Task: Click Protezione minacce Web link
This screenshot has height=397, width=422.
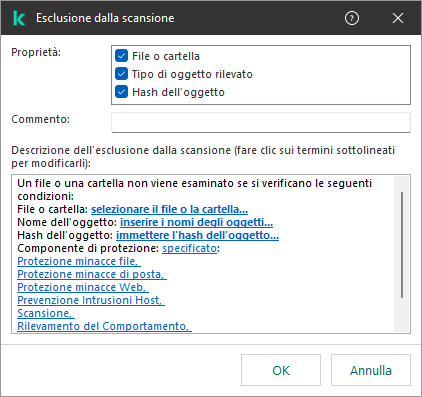Action: 83,287
